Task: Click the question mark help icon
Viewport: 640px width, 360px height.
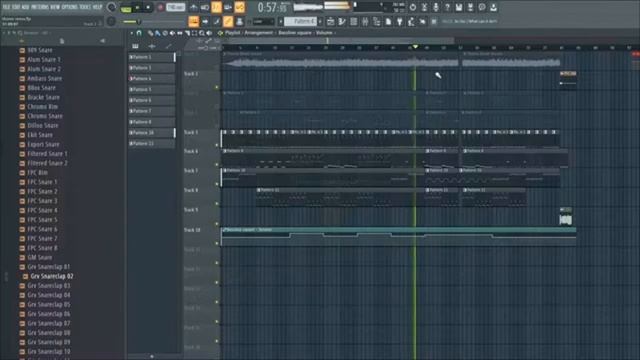Action: pos(447,7)
